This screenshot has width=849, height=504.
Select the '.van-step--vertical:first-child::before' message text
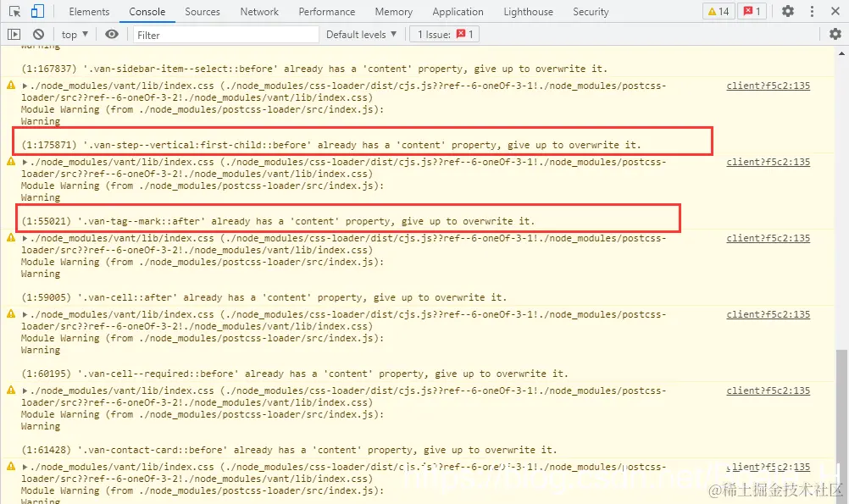coord(330,145)
